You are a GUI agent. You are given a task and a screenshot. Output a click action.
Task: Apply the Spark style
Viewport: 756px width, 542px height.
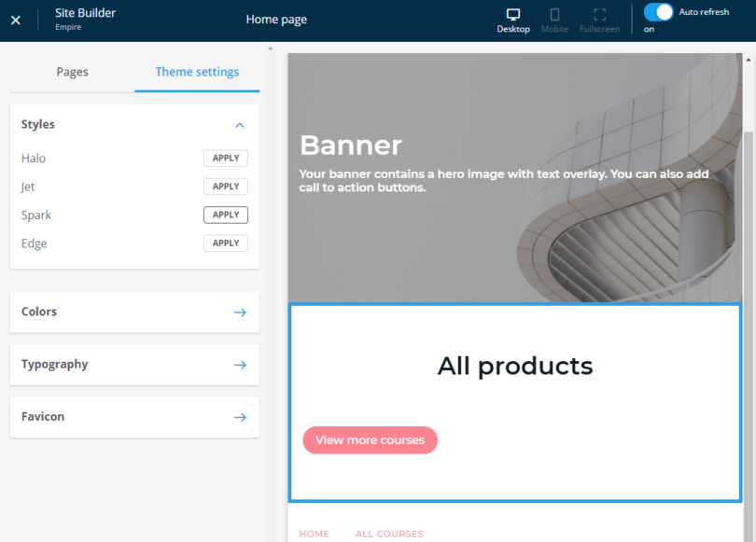[x=225, y=214]
